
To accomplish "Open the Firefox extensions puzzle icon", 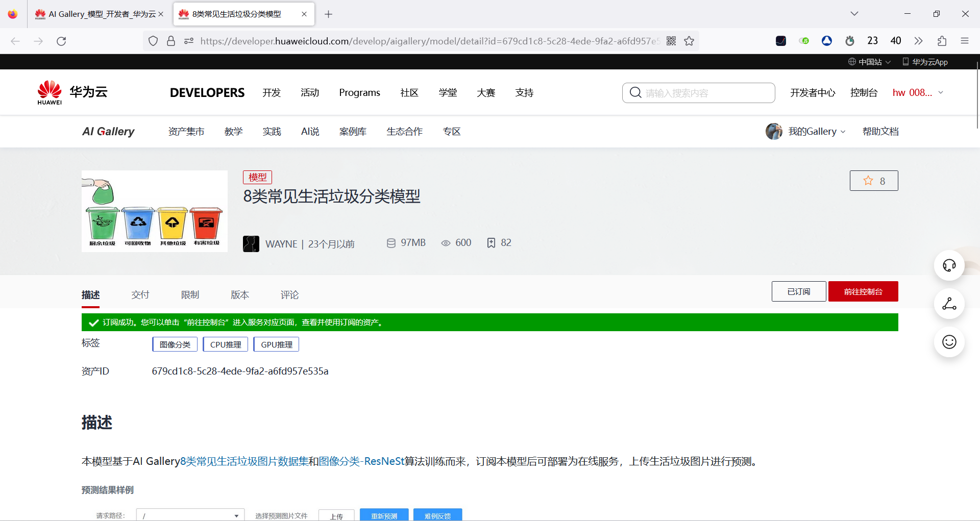I will tap(942, 41).
